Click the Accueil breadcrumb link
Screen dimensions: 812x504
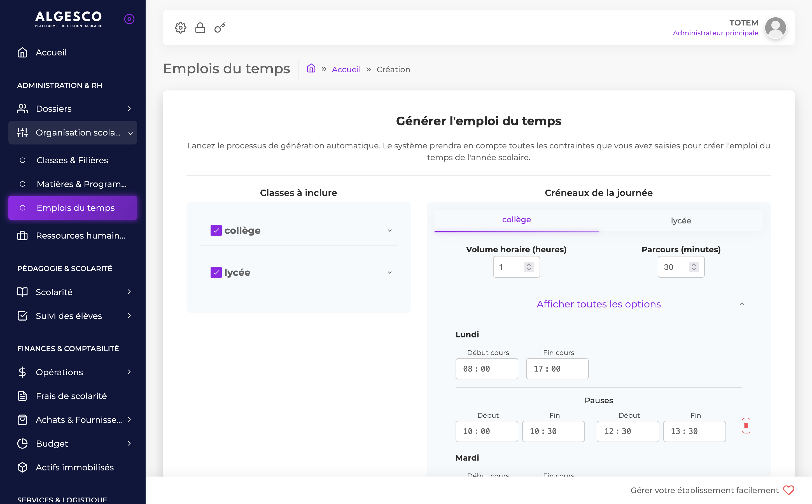(x=346, y=69)
